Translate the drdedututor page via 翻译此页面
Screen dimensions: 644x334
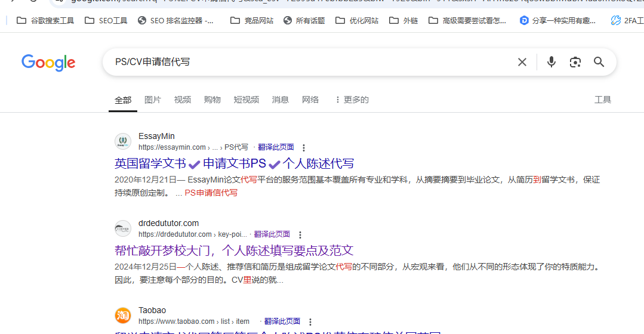(272, 234)
